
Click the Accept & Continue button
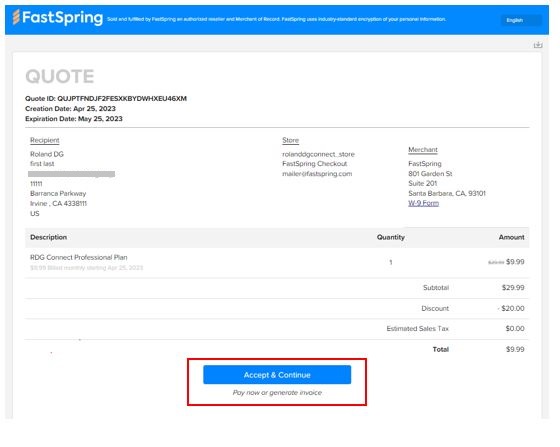277,375
